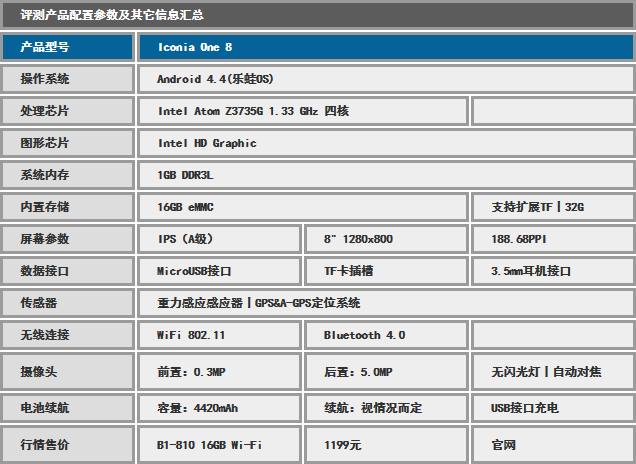Click the 后置: 5.0MP cell
636x464 pixels.
(x=387, y=372)
